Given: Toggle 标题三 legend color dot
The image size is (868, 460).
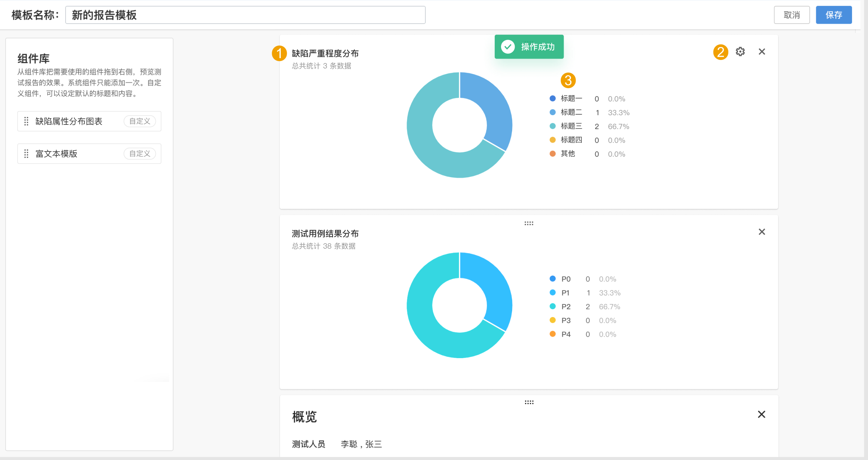Looking at the screenshot, I should (552, 126).
